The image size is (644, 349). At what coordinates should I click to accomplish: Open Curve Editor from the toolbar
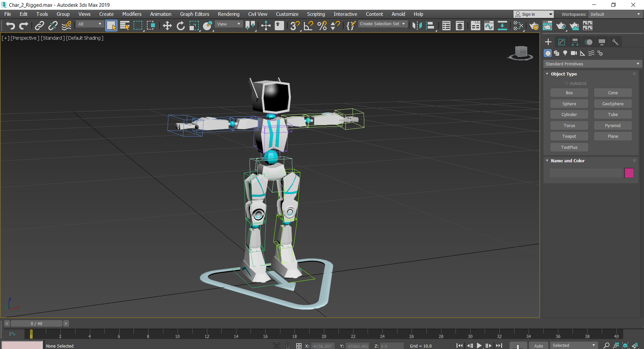point(489,26)
